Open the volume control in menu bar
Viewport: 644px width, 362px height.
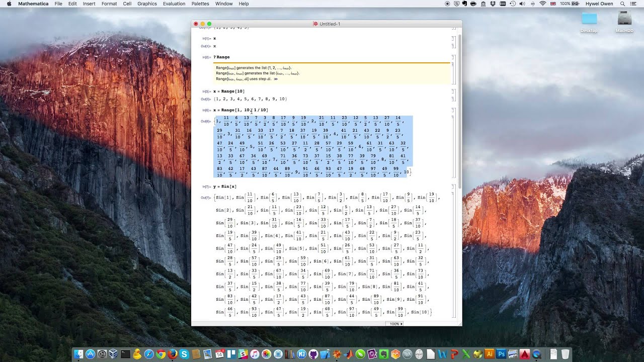point(522,4)
